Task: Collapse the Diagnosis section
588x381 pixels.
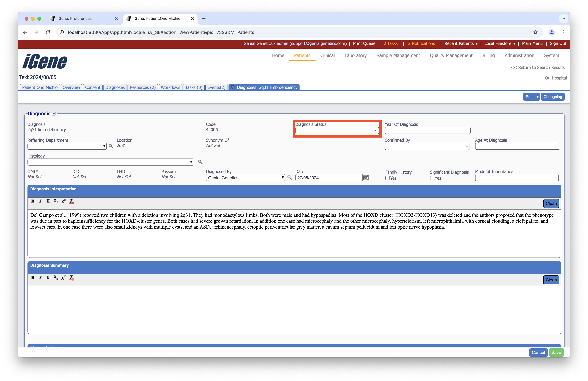Action: click(54, 114)
